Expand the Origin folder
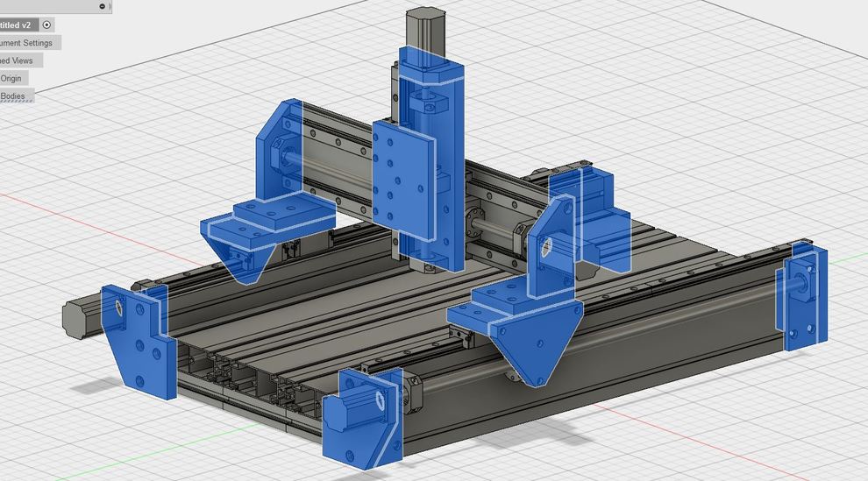 [11, 78]
